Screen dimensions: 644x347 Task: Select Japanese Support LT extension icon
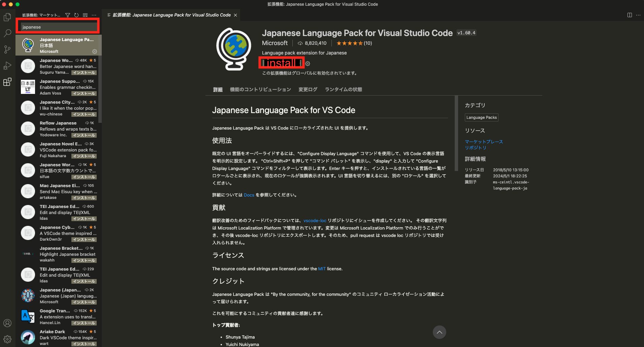click(28, 87)
